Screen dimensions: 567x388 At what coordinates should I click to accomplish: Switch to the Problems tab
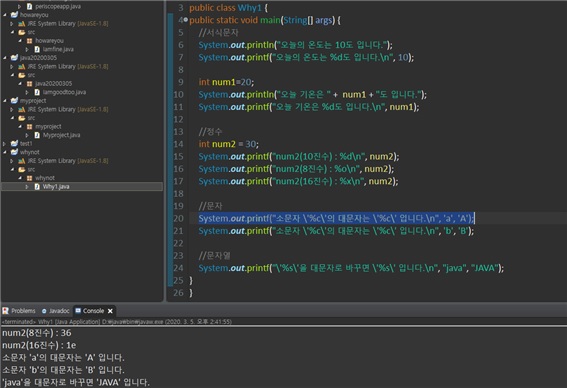19,311
